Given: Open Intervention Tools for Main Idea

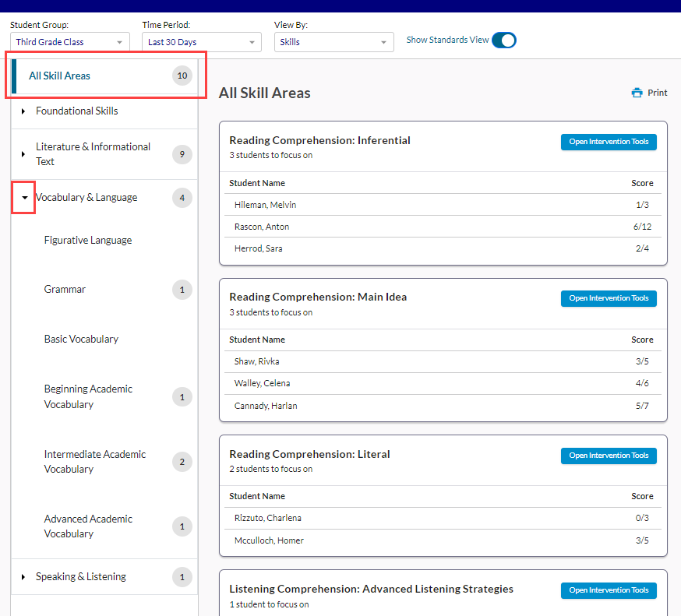Looking at the screenshot, I should tap(609, 298).
